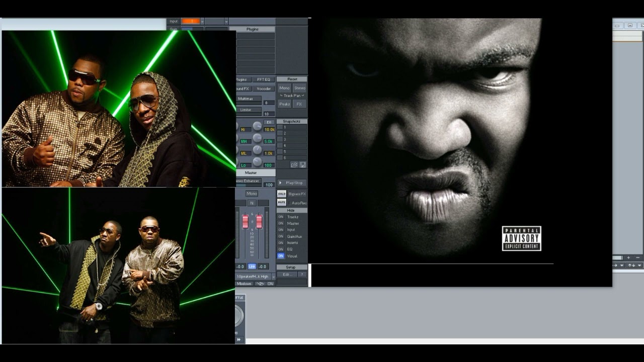Click the MH band 5.0k frequency value

[x=269, y=141]
